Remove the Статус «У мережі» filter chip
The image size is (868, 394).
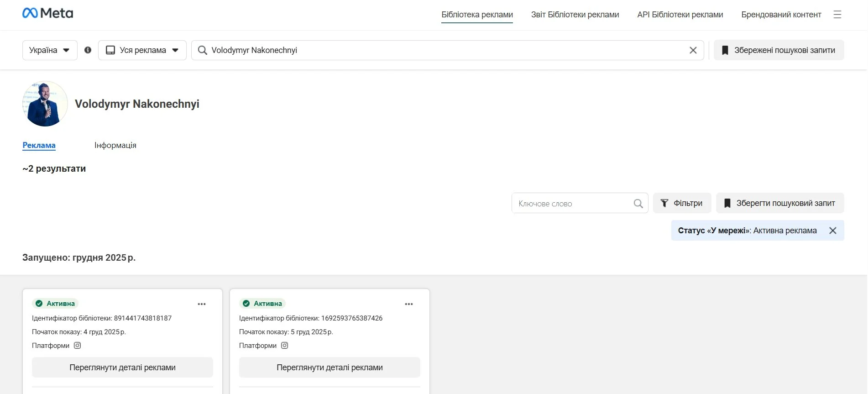coord(833,231)
